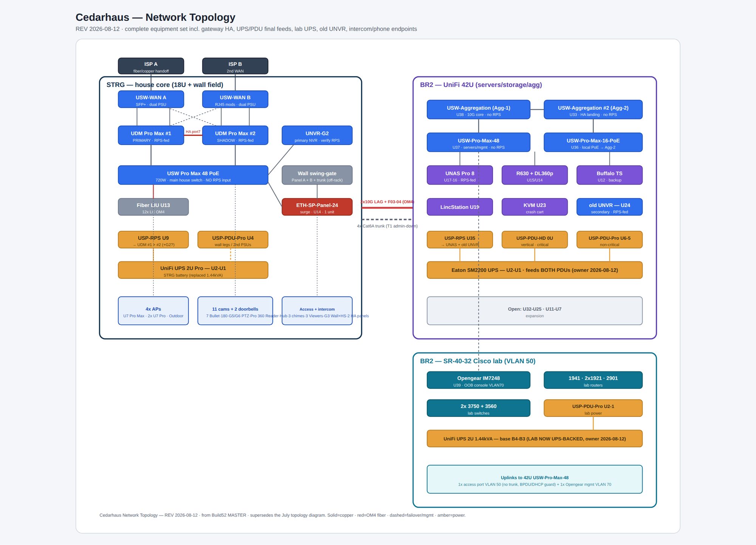Screen dimensions: 756x545
Task: Select the ISP B 2nd WAN node
Action: tap(235, 66)
